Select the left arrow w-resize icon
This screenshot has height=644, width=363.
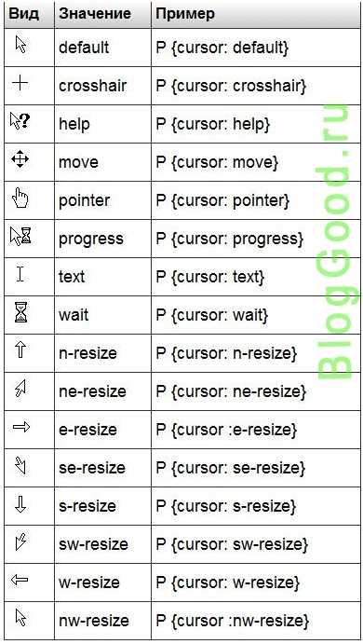coord(20,580)
